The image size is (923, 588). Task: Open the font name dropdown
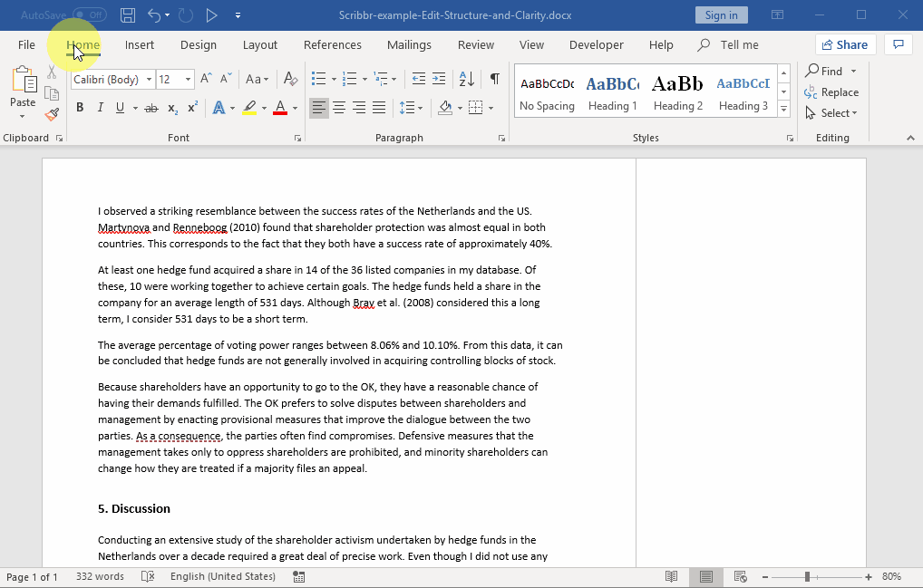pos(147,80)
